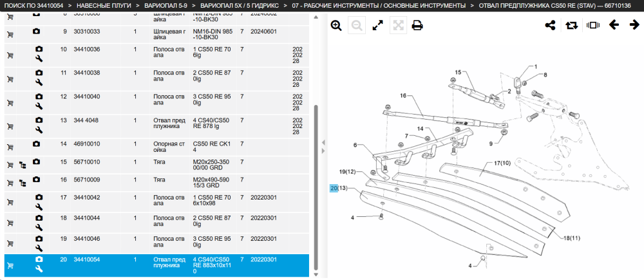The height and width of the screenshot is (280, 644).
Task: Click the rotate/refresh arrows icon
Action: (x=571, y=26)
